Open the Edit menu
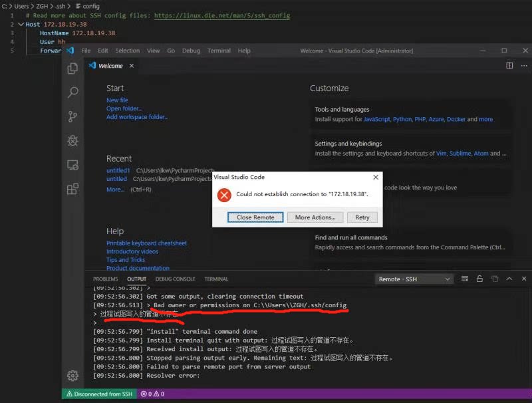 point(103,51)
